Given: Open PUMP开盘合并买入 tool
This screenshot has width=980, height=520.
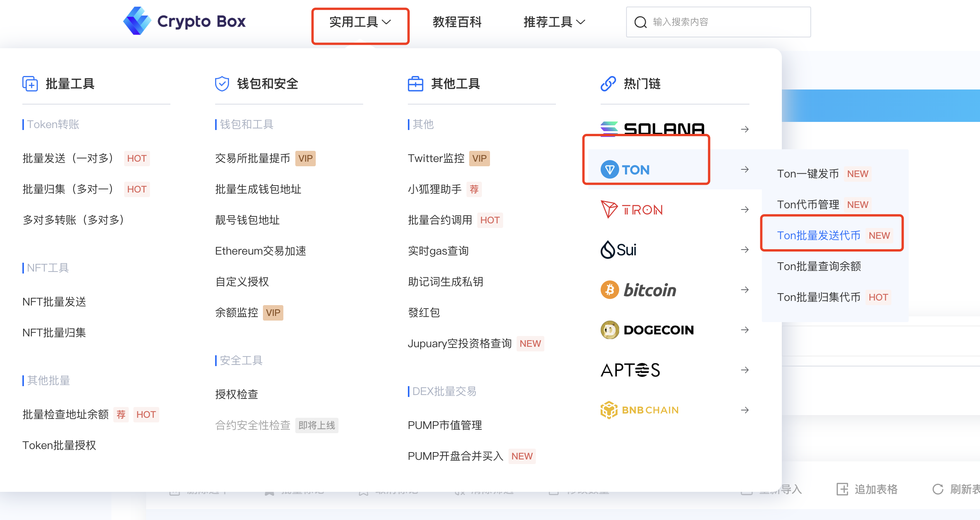Looking at the screenshot, I should click(x=456, y=456).
